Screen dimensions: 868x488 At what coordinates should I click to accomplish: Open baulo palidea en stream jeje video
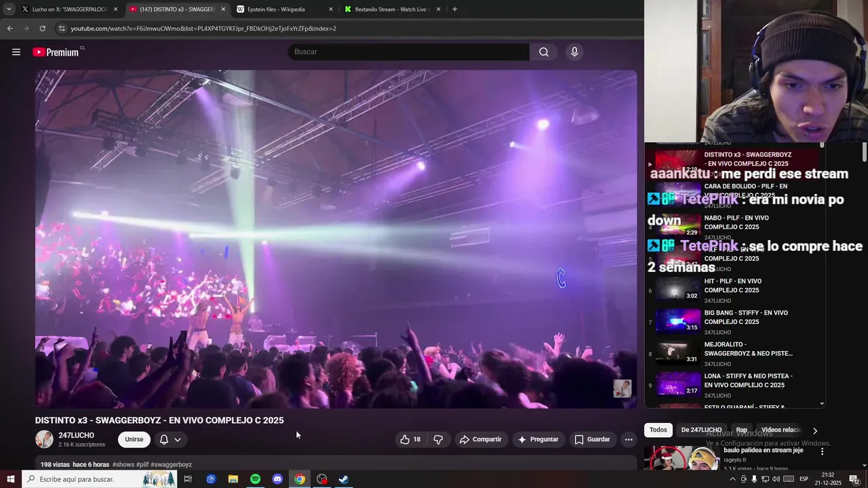point(763,450)
